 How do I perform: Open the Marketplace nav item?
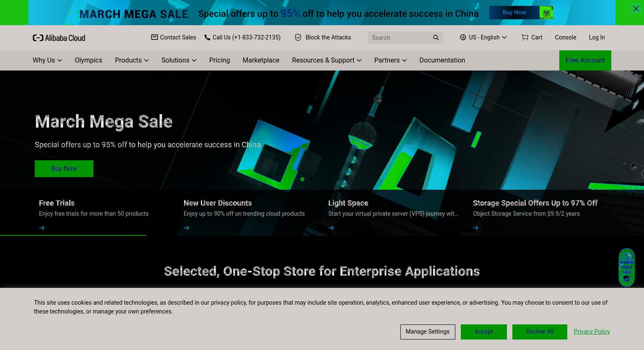click(x=261, y=60)
